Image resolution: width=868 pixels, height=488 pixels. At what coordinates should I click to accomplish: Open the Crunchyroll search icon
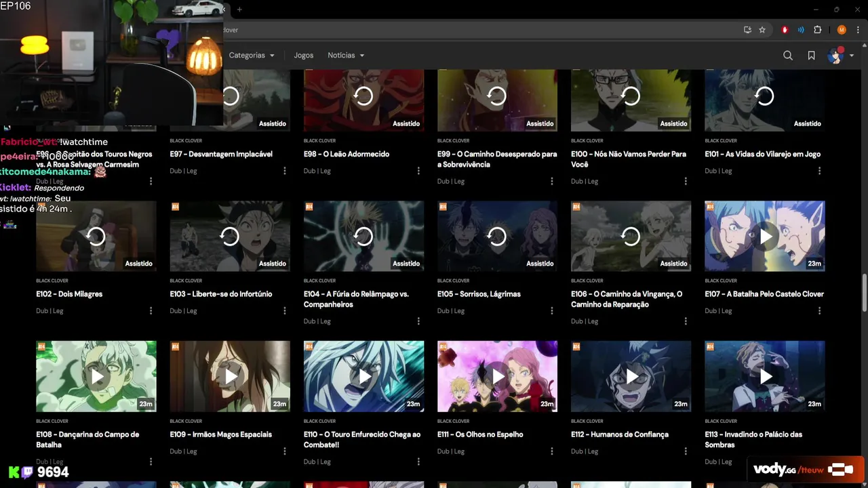tap(788, 56)
